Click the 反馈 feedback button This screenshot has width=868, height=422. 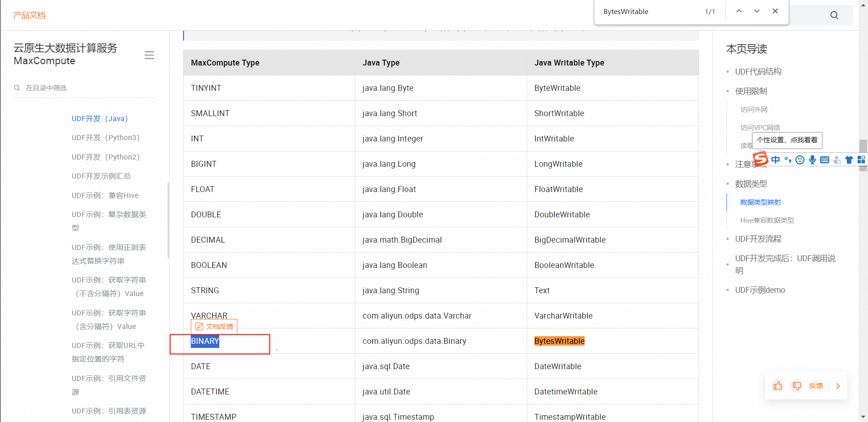(816, 386)
